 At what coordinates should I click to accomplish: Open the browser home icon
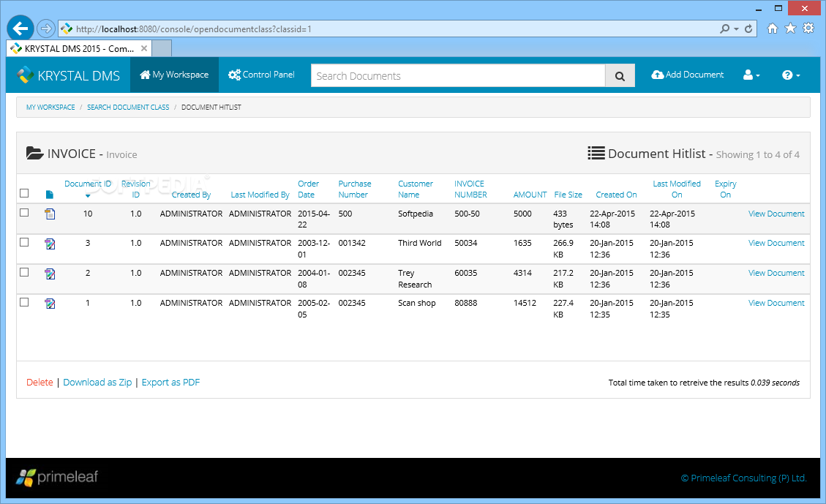point(773,29)
